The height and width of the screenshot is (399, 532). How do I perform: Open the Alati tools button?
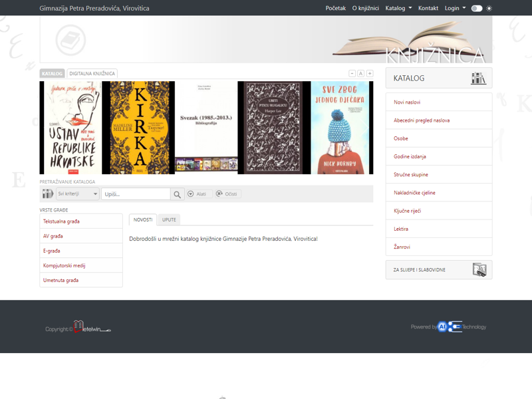199,194
